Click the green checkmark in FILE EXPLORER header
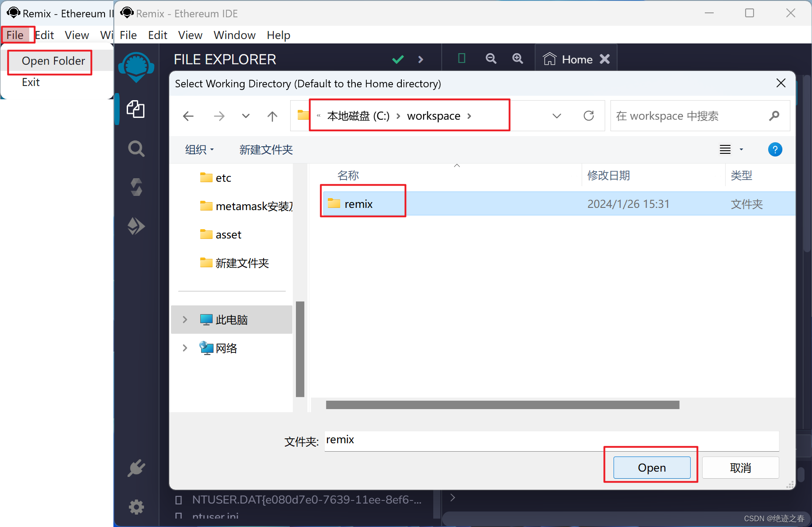Image resolution: width=812 pixels, height=527 pixels. [x=398, y=59]
